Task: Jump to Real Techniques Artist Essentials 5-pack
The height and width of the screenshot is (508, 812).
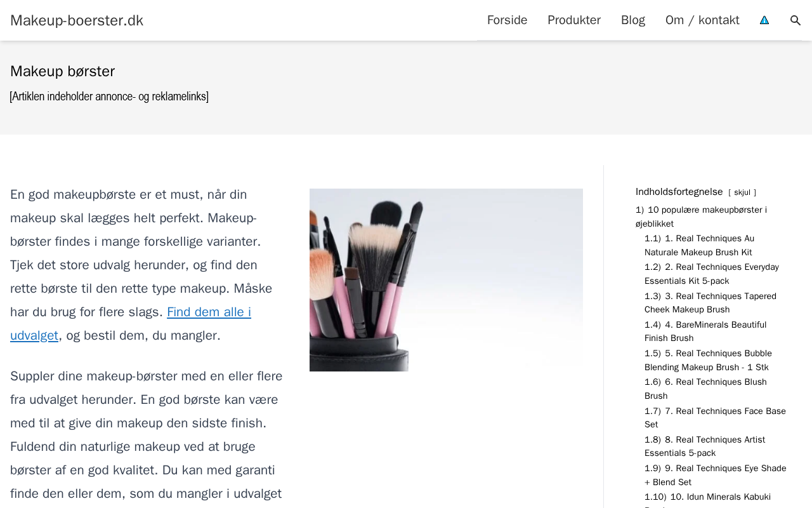Action: 705,446
